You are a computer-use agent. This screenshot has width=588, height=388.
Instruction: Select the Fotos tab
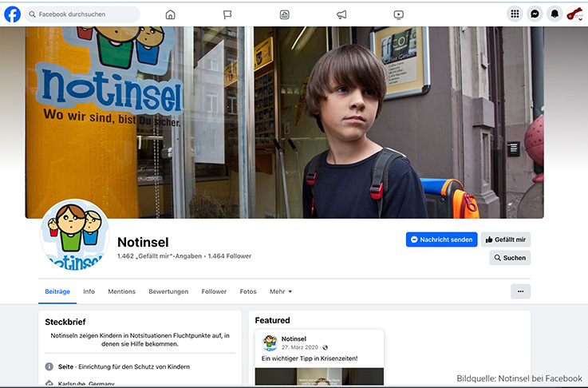click(x=248, y=291)
